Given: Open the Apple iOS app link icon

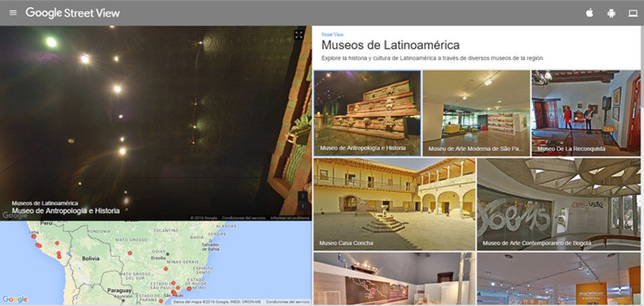Looking at the screenshot, I should tap(590, 13).
